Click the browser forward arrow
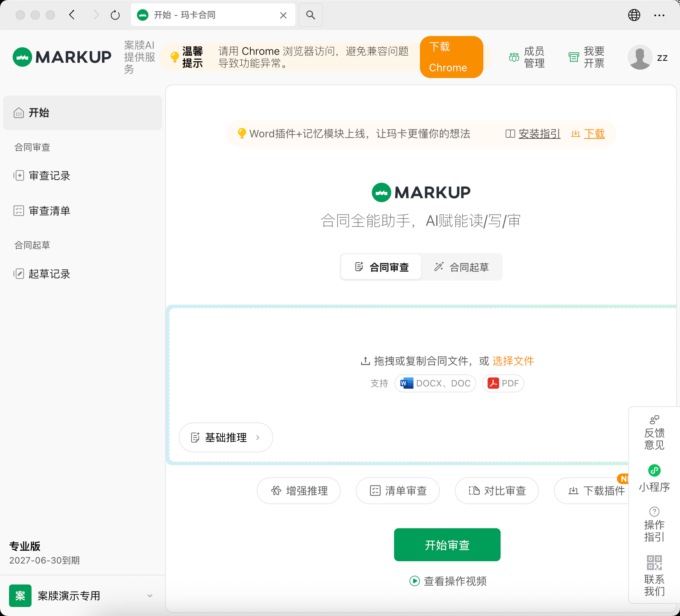This screenshot has width=680, height=616. click(x=96, y=15)
